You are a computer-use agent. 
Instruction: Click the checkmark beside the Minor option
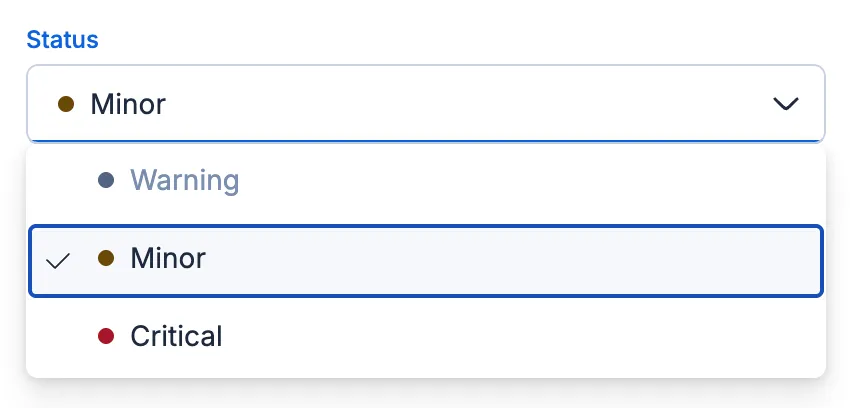coord(59,261)
